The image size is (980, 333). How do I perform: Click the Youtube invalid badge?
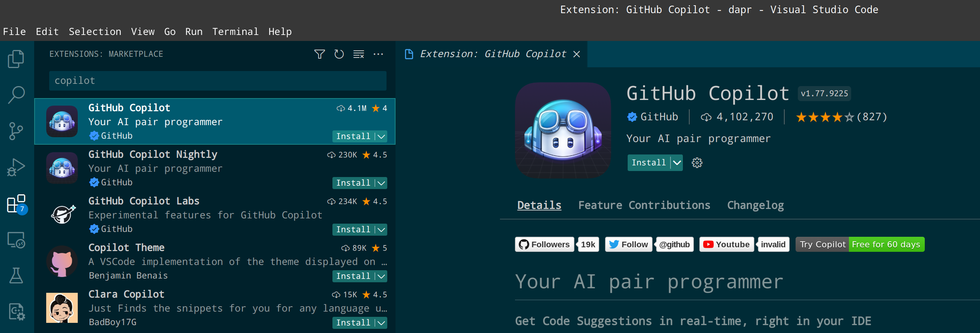pos(744,244)
